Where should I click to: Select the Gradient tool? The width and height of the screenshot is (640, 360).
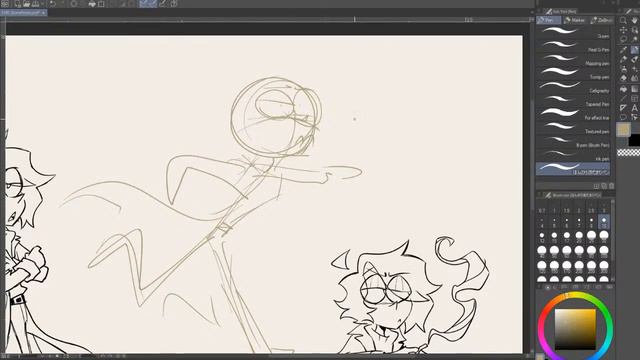coord(635,89)
